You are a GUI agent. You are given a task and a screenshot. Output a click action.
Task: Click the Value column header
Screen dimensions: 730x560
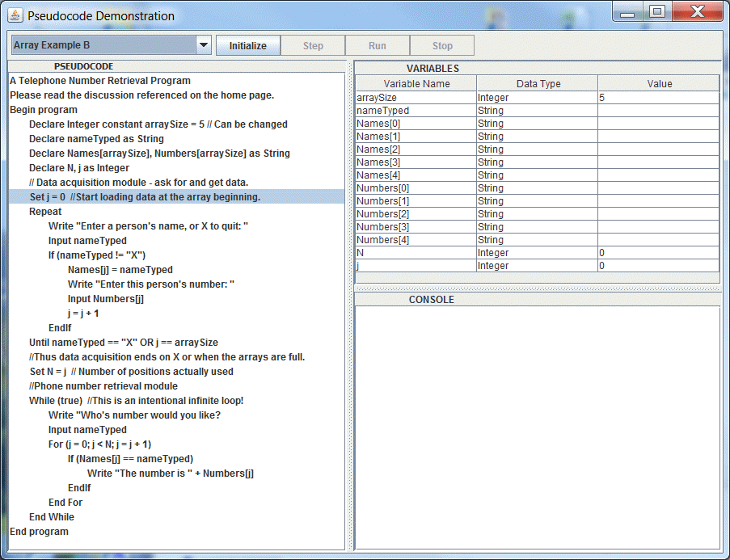click(659, 83)
